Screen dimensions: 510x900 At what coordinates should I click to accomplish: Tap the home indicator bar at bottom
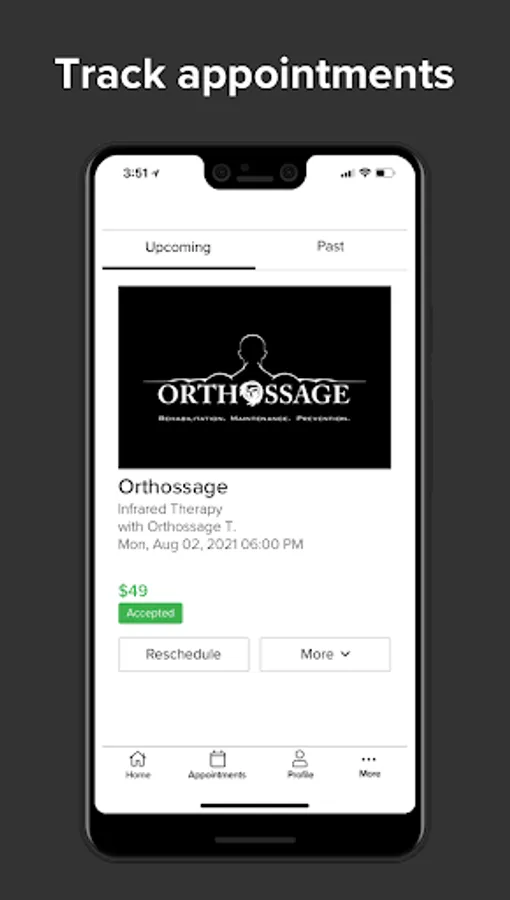tap(255, 805)
